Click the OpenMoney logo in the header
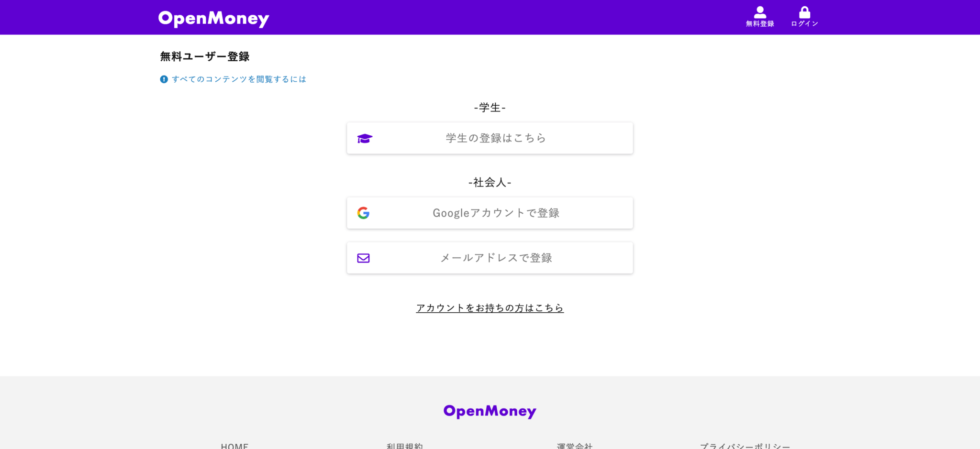Image resolution: width=980 pixels, height=449 pixels. (213, 18)
